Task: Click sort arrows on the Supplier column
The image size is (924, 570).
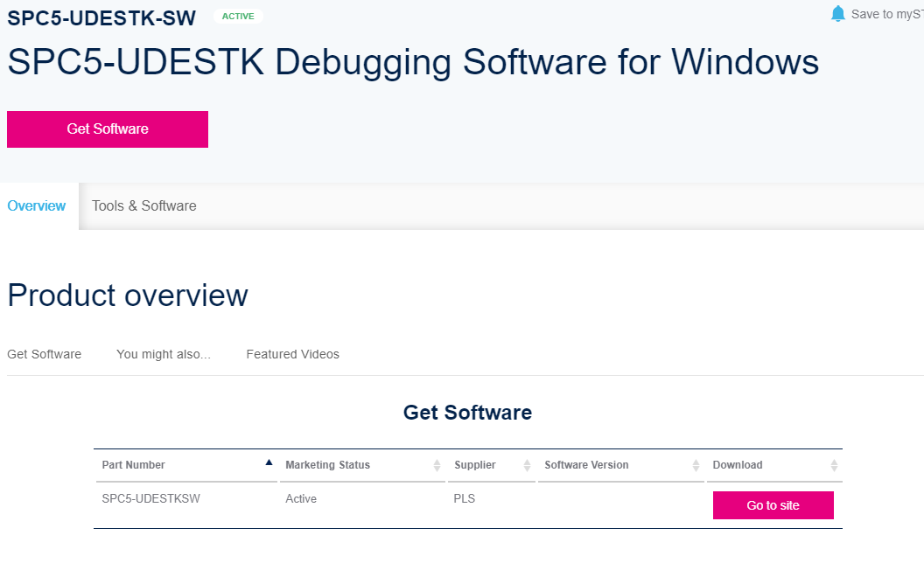Action: [527, 465]
